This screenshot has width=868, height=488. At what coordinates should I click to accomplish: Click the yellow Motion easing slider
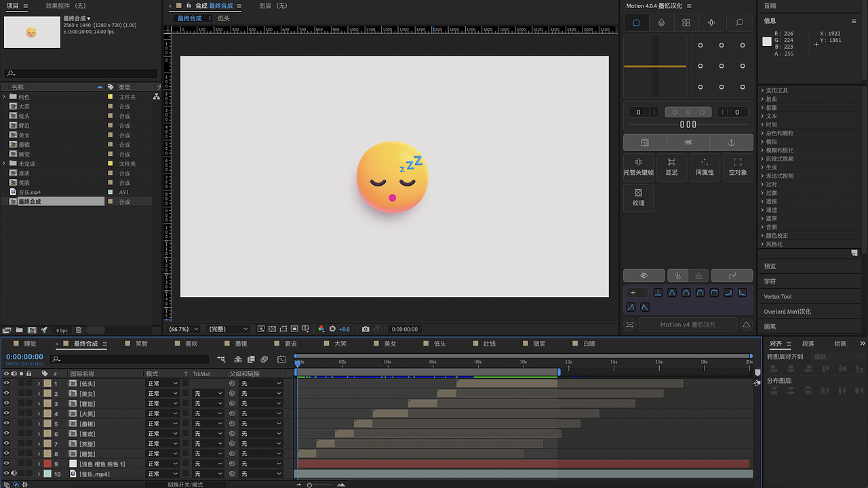click(655, 66)
